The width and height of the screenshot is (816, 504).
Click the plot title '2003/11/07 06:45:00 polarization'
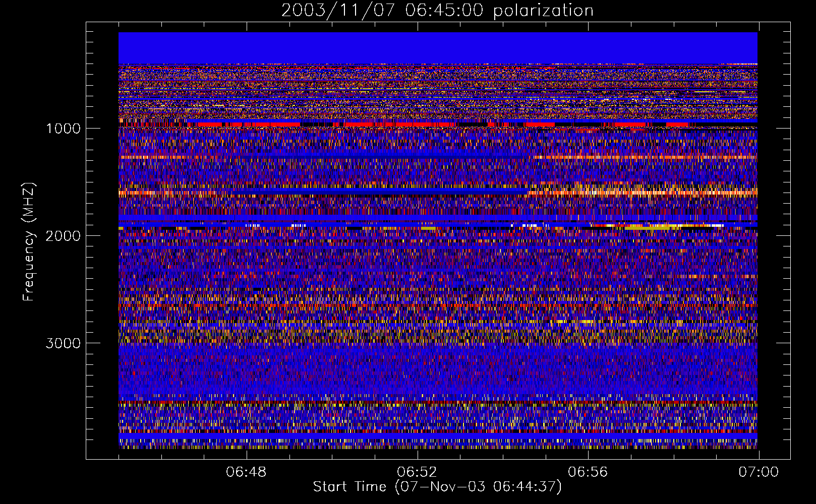[x=437, y=10]
